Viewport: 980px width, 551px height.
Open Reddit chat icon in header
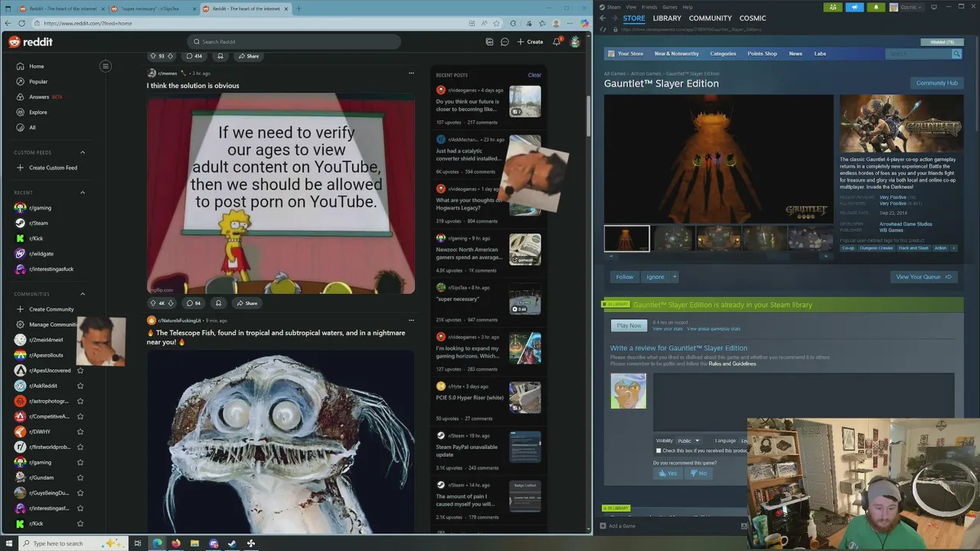[x=505, y=42]
